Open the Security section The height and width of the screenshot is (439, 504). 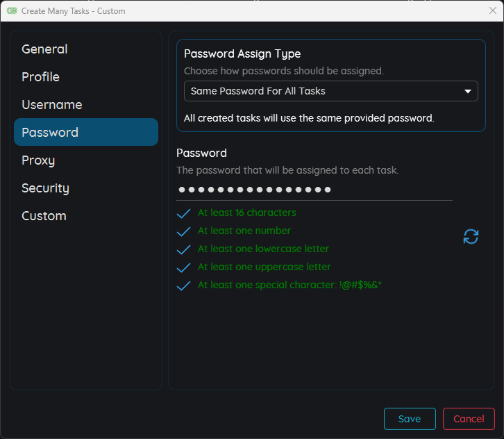click(x=45, y=188)
